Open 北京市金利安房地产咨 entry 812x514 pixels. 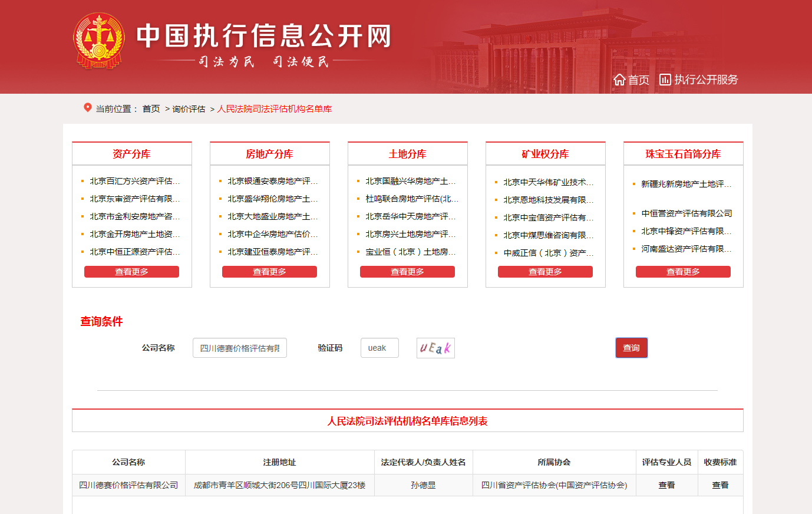pyautogui.click(x=135, y=216)
